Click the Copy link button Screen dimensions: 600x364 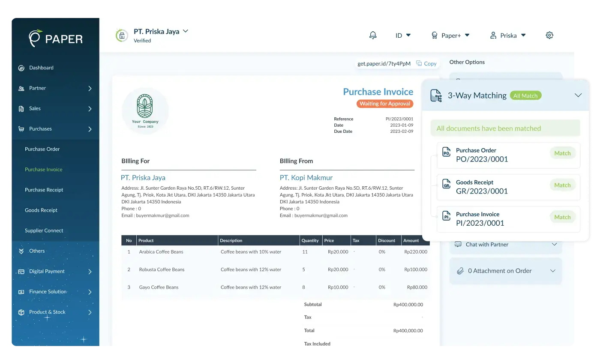(x=426, y=63)
